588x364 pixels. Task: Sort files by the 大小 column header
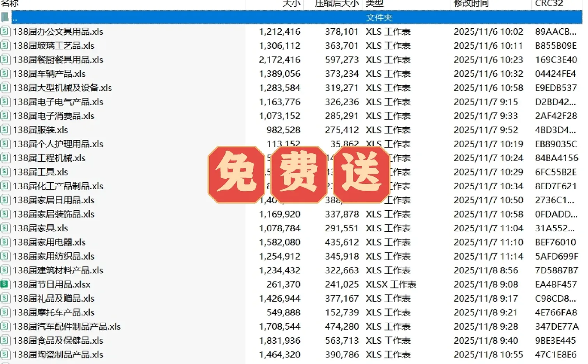(291, 4)
